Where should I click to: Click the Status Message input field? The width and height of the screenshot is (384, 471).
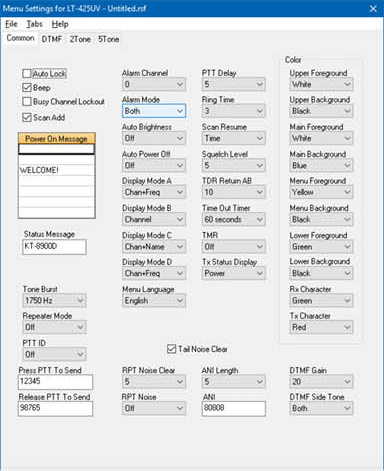54,247
